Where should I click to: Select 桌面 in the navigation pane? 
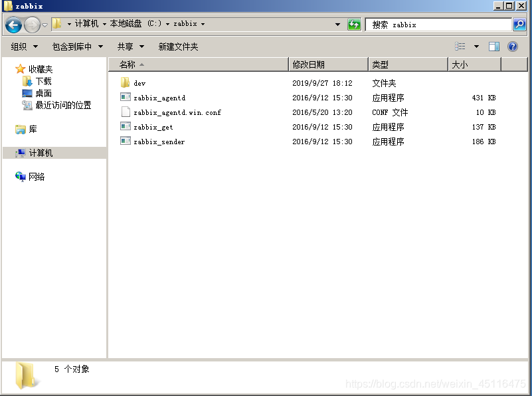43,93
